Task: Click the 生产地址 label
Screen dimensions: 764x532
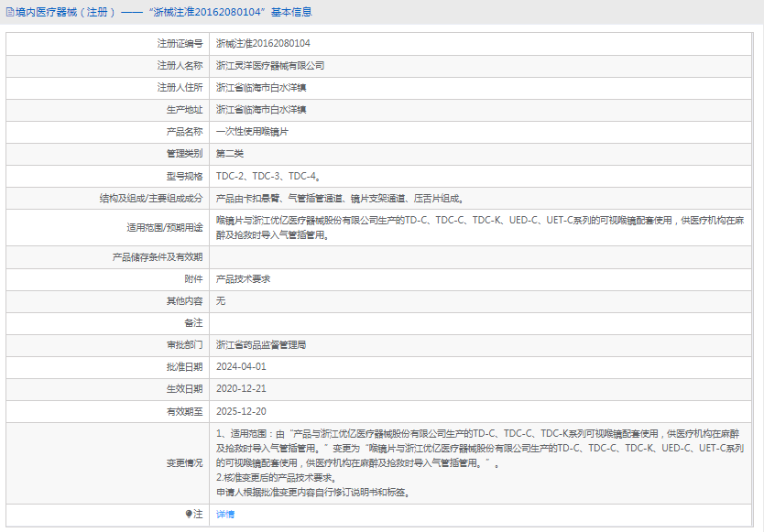Action: 185,110
